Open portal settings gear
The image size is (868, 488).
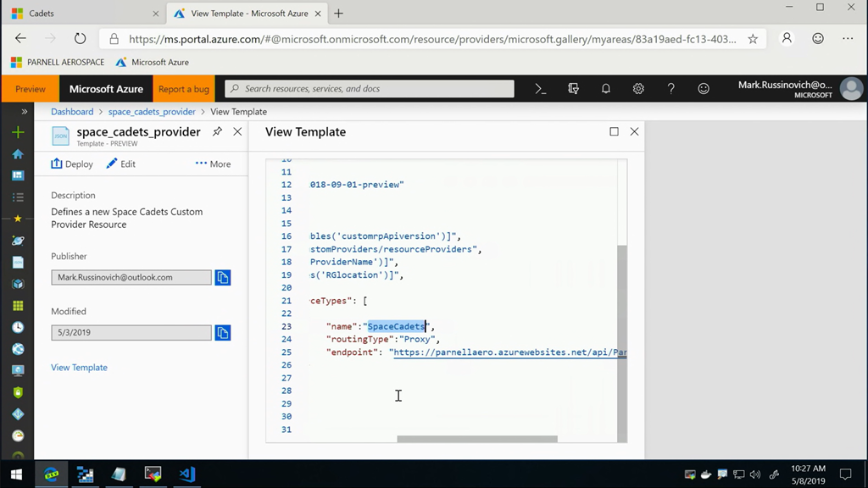(638, 89)
